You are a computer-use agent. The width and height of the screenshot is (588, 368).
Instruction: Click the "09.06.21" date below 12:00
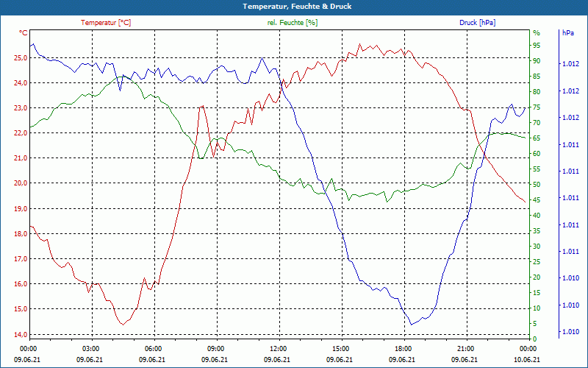[x=277, y=359]
